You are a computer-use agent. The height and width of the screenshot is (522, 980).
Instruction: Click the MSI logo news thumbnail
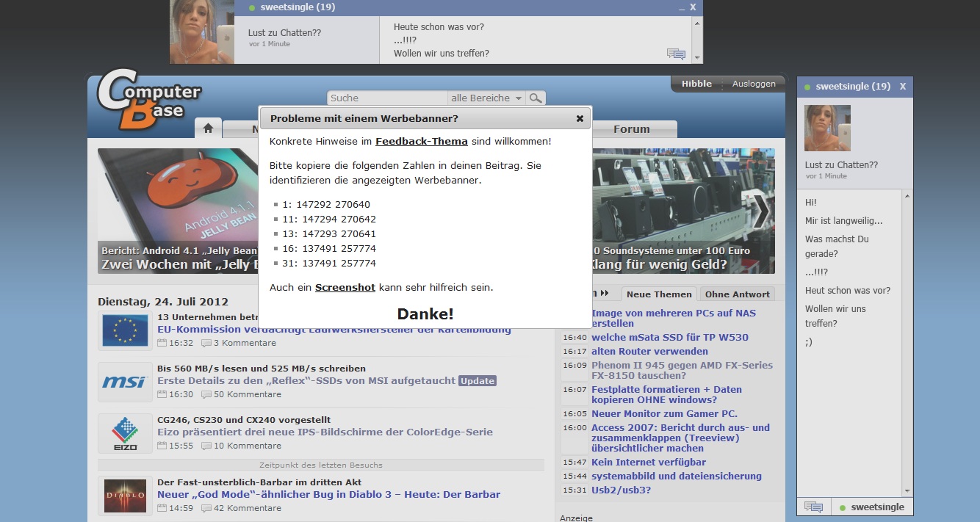(x=125, y=382)
